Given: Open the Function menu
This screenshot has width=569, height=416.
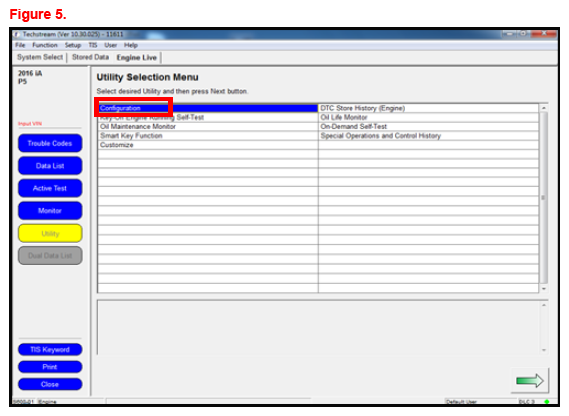Looking at the screenshot, I should point(45,45).
